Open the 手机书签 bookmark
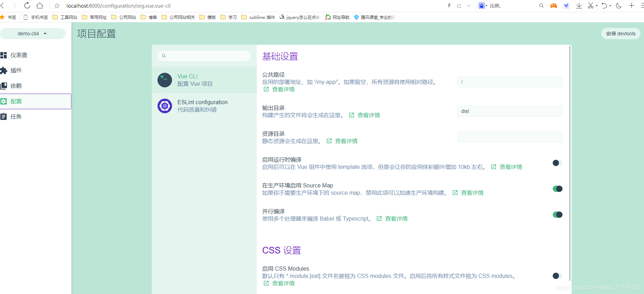The height and width of the screenshot is (294, 644). point(36,17)
